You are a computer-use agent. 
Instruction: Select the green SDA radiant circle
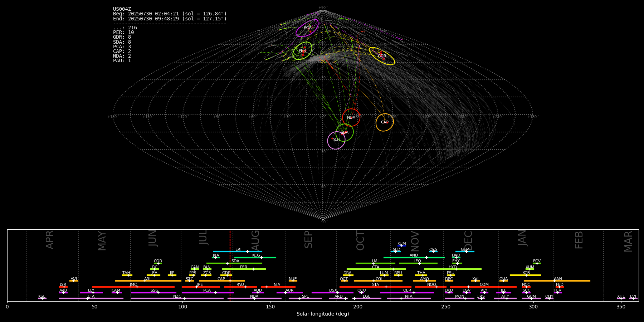[345, 133]
